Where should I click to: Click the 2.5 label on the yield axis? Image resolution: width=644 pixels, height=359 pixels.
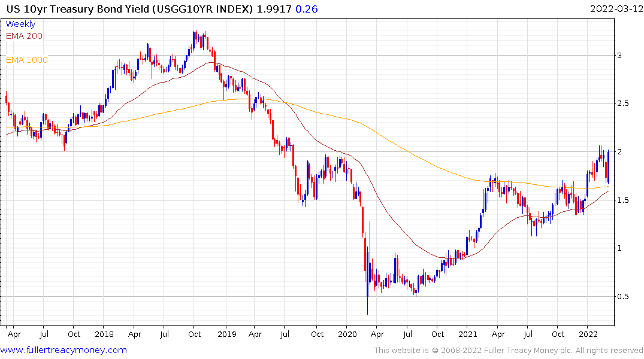pos(623,104)
